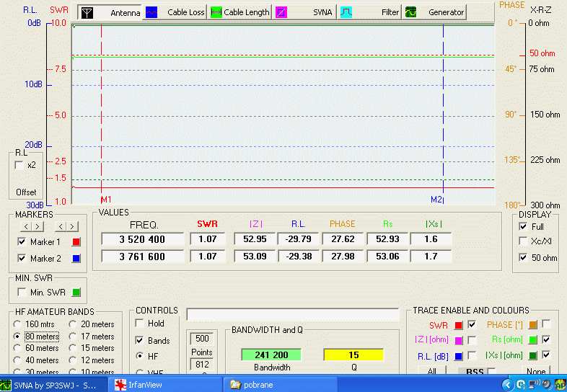Enable the Min. SWR checkbox
Image resolution: width=567 pixels, height=392 pixels.
(x=21, y=292)
